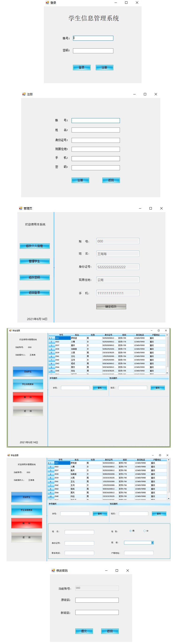Click the 返回 button in the 注册 window
Image resolution: width=176 pixels, height=644 pixels.
coord(111,180)
